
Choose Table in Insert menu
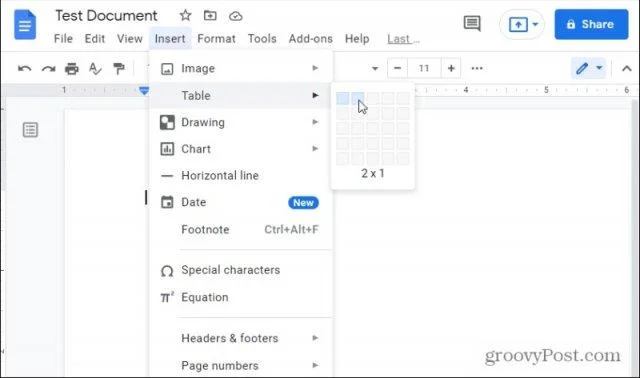(x=241, y=96)
